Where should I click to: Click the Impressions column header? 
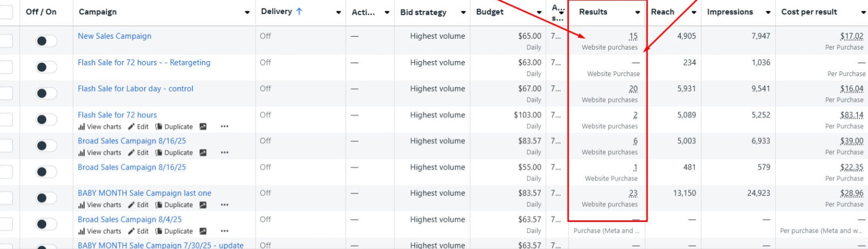coord(729,12)
